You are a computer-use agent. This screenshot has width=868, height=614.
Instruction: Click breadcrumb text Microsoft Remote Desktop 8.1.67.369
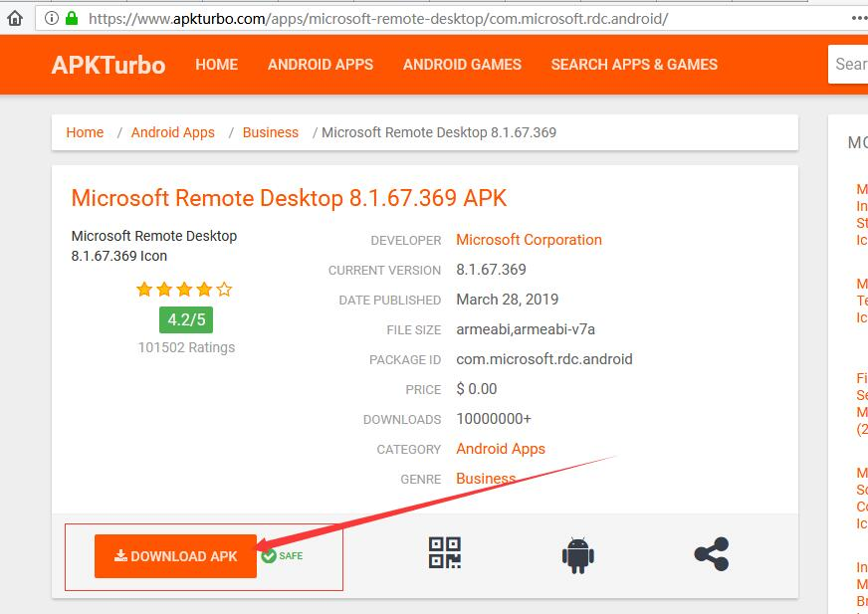(439, 132)
